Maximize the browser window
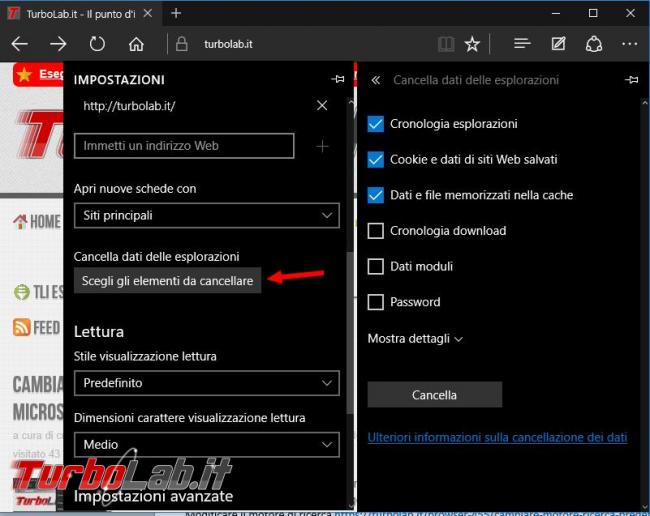This screenshot has height=516, width=650. (x=593, y=13)
